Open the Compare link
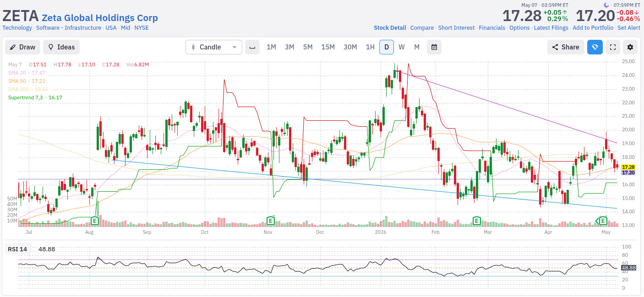Image resolution: width=644 pixels, height=297 pixels. point(422,28)
